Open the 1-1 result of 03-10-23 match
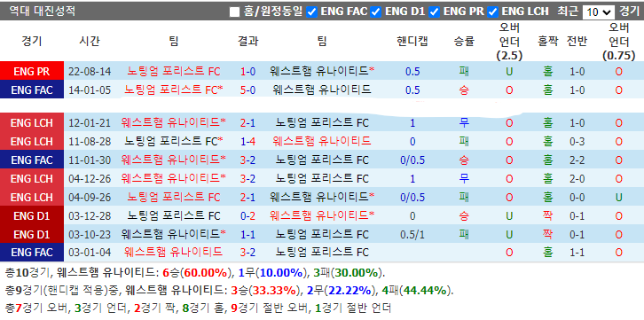 (x=247, y=235)
